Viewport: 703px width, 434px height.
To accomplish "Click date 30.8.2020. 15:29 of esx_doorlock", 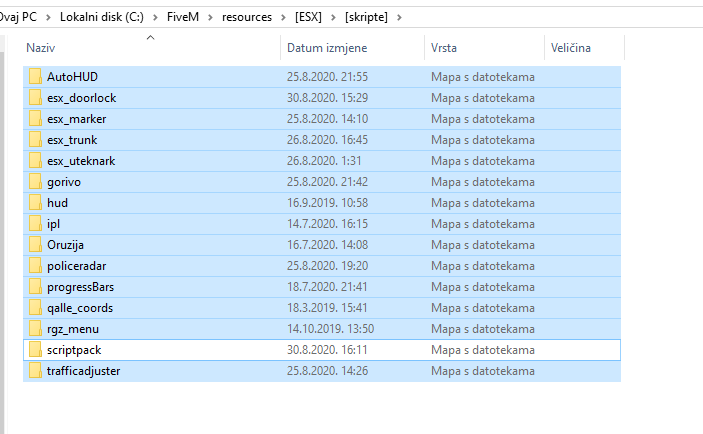I will point(327,98).
